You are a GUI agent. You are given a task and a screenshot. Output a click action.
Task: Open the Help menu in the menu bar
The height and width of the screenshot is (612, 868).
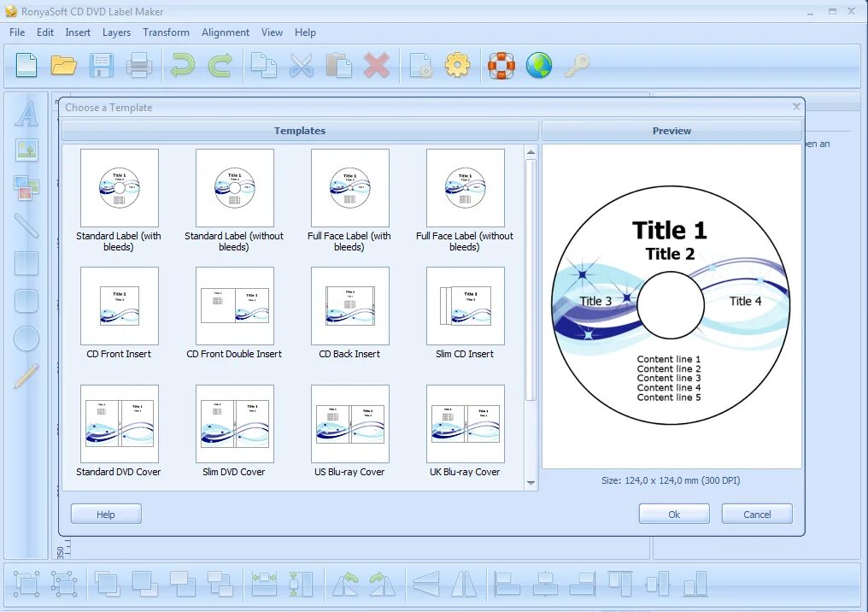click(305, 32)
